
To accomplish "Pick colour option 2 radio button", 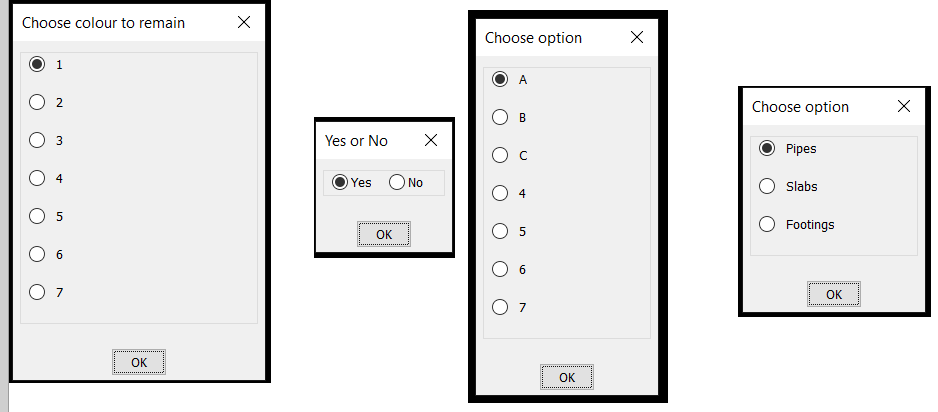I will (x=38, y=102).
